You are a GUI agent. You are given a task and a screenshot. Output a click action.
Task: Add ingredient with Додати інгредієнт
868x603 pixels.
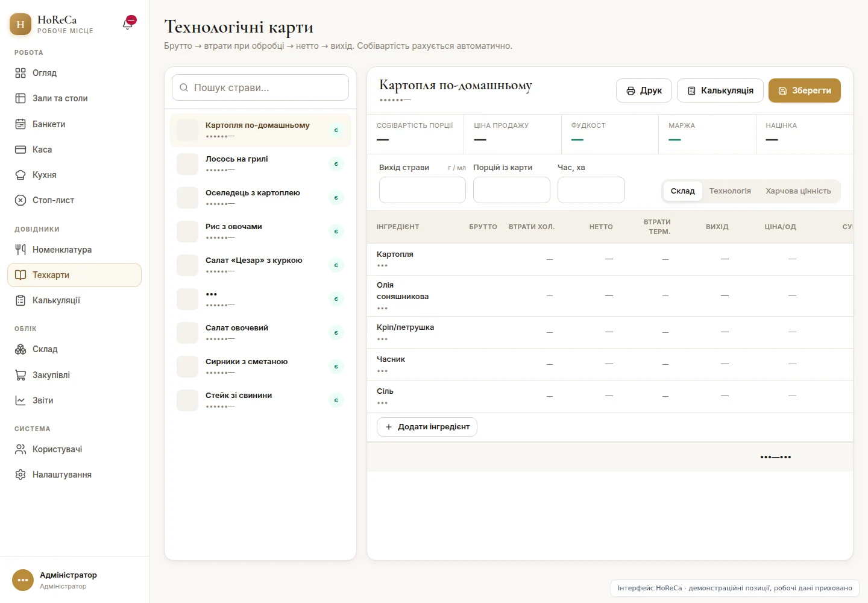point(427,427)
